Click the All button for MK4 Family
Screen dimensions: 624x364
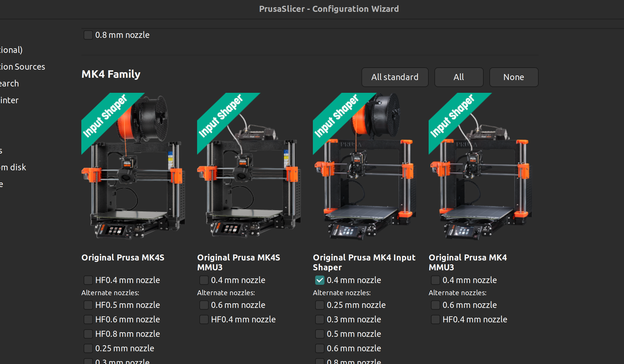click(459, 77)
